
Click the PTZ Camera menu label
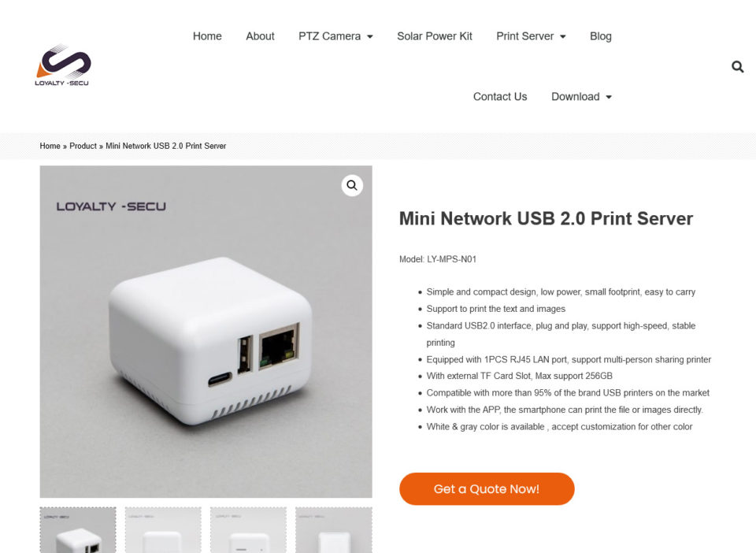coord(329,36)
